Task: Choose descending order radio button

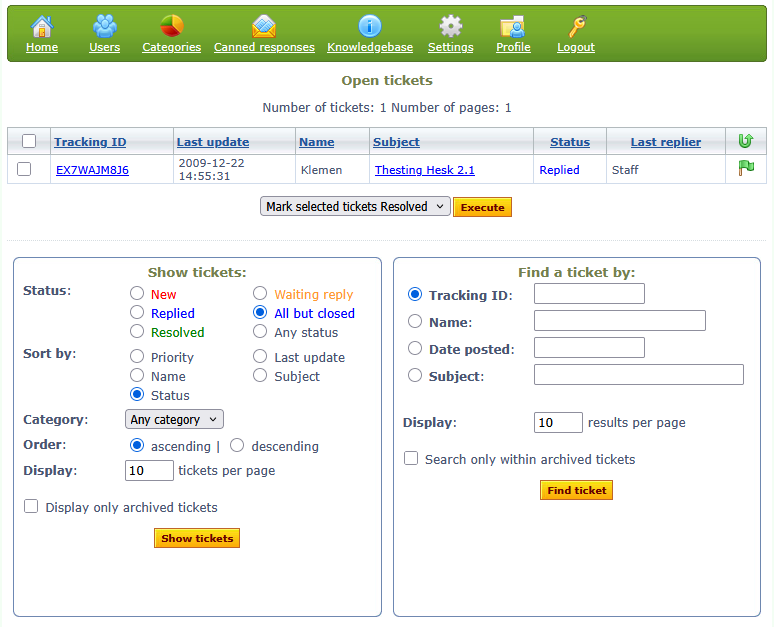Action: 237,446
